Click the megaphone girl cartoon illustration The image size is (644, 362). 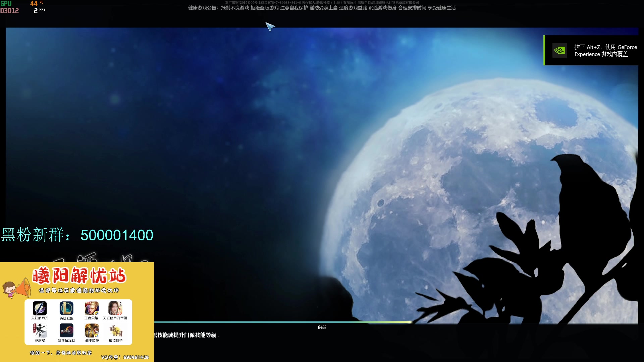tap(17, 288)
